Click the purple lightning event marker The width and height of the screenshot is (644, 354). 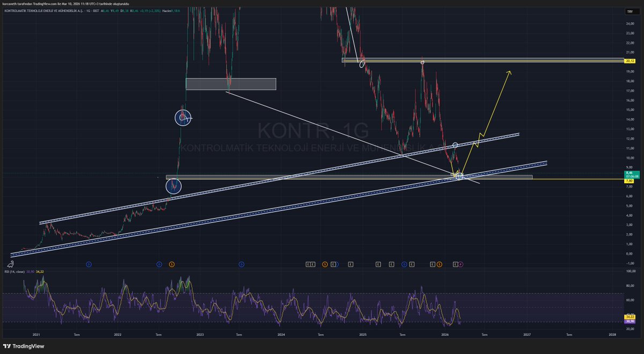[x=461, y=264]
